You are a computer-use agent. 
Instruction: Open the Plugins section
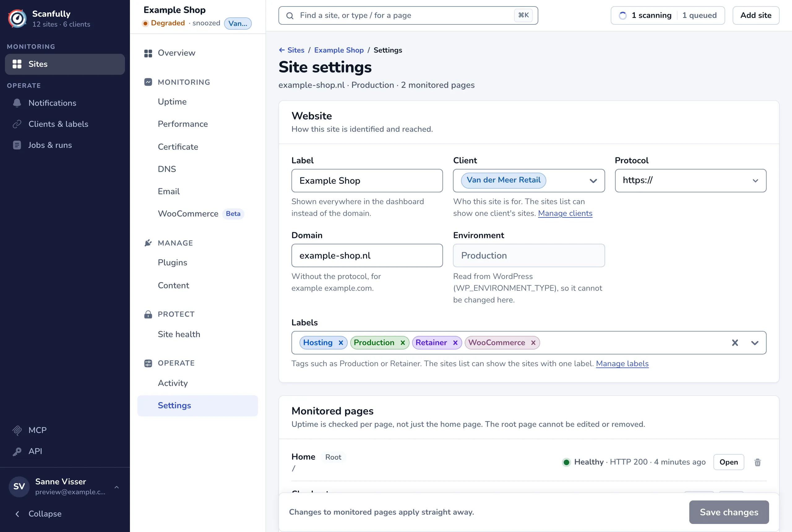(x=197, y=263)
